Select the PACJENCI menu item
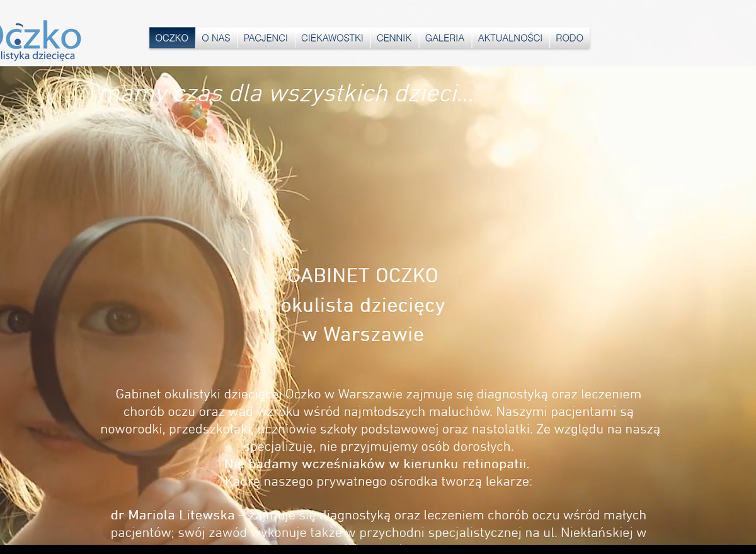The width and height of the screenshot is (756, 554). tap(266, 38)
